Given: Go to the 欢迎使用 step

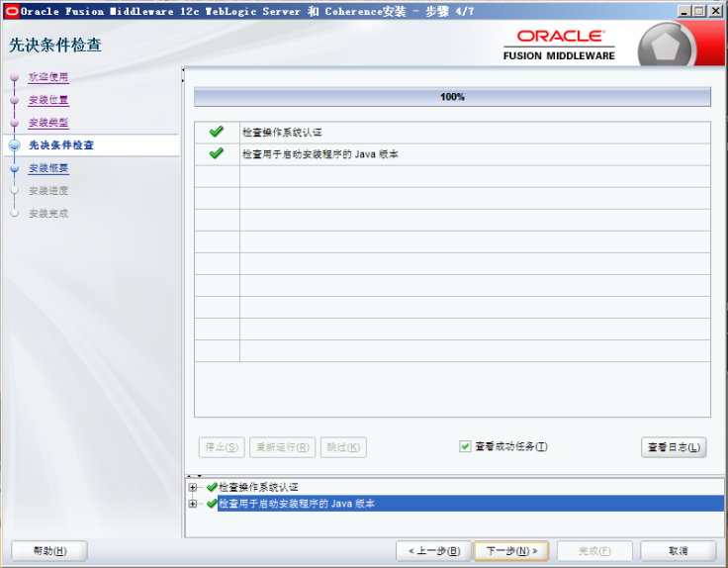Looking at the screenshot, I should click(x=48, y=77).
